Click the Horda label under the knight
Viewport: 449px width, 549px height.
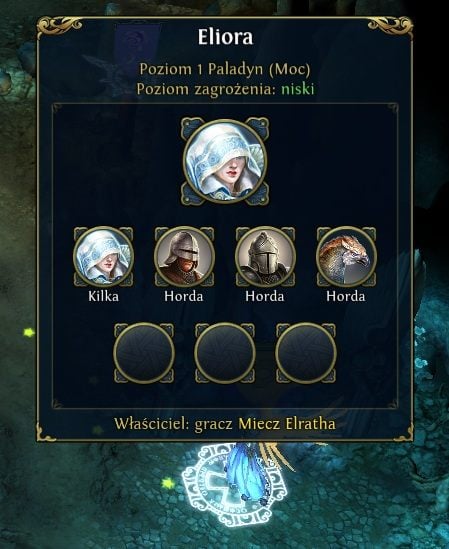265,296
